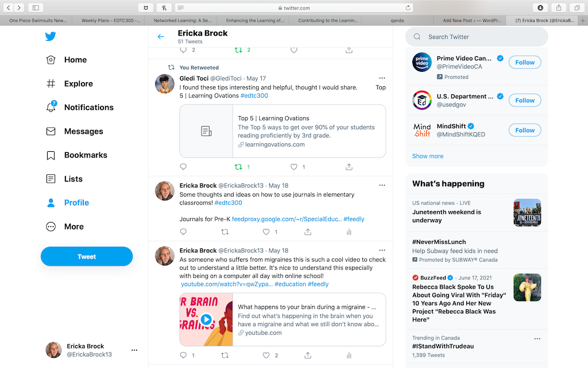
Task: Open the youtube.com/watch link in tweet
Action: (227, 284)
